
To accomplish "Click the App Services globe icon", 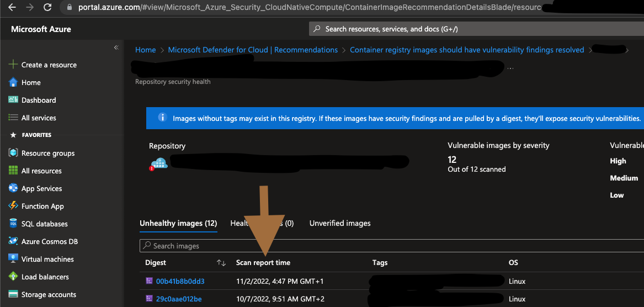I will click(x=13, y=188).
